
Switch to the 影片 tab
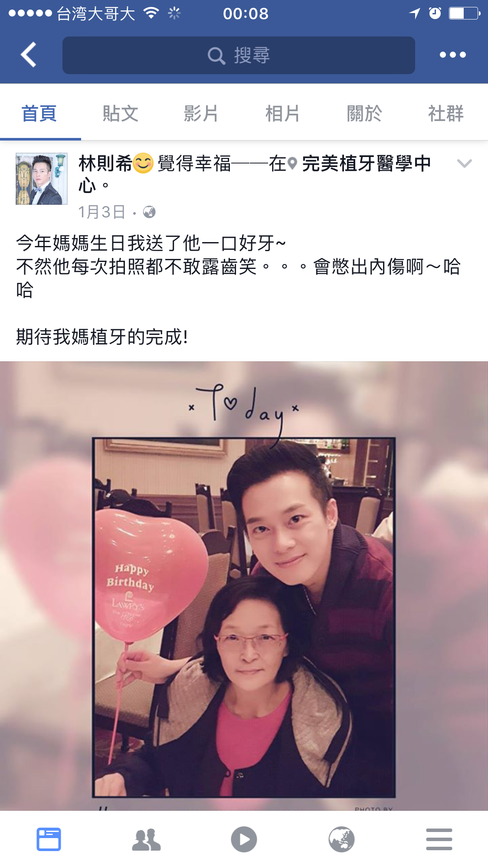pyautogui.click(x=201, y=114)
